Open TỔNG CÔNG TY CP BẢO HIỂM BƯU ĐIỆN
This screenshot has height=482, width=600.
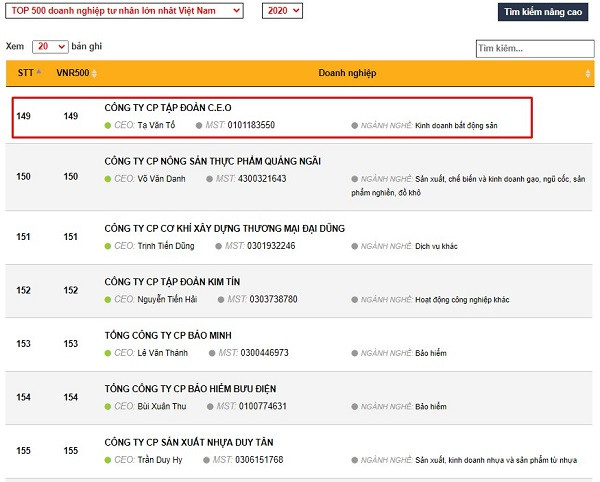tap(190, 388)
